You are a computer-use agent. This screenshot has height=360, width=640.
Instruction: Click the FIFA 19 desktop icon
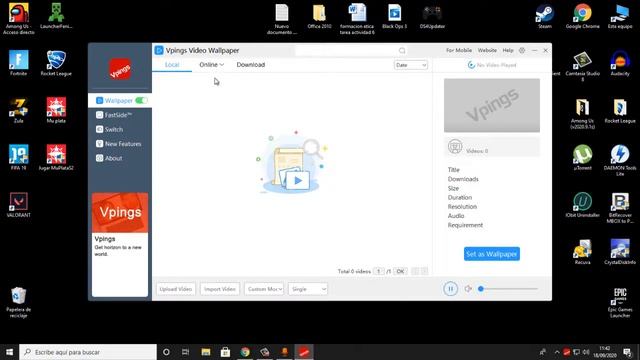click(x=19, y=157)
